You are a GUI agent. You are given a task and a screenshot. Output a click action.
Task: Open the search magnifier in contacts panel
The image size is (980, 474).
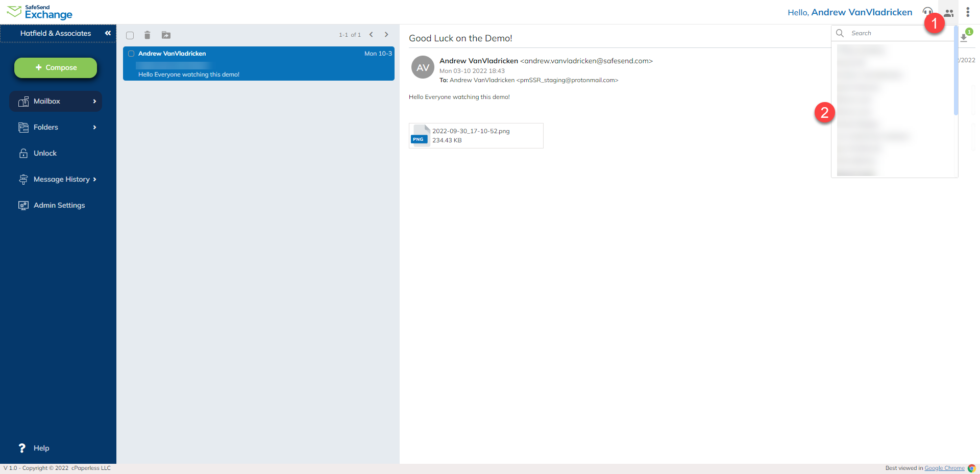click(840, 33)
